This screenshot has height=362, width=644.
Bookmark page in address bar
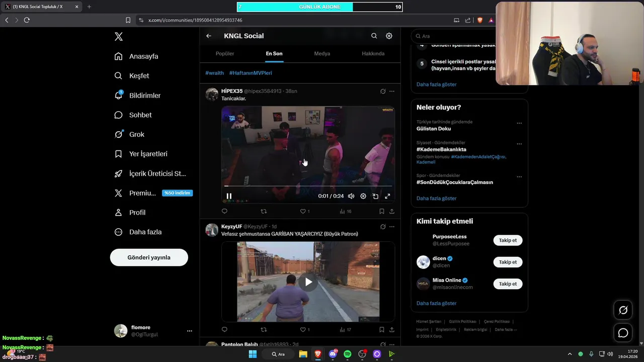[128, 20]
